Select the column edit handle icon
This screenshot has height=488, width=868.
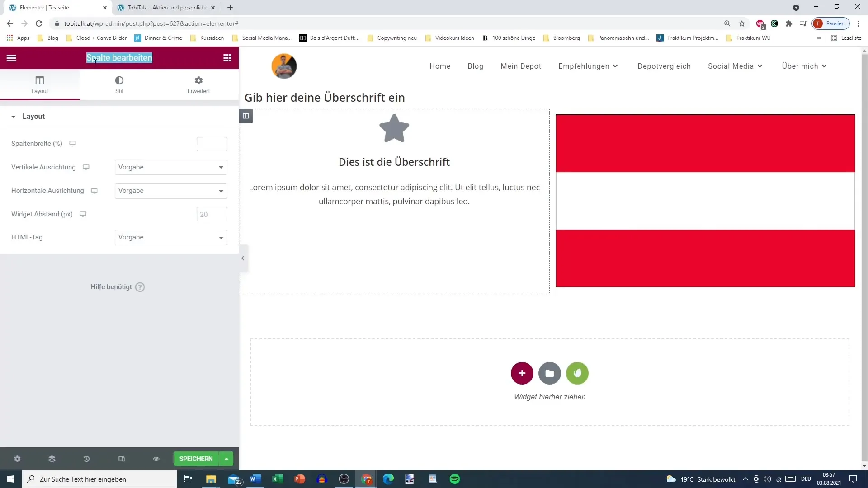[x=245, y=116]
